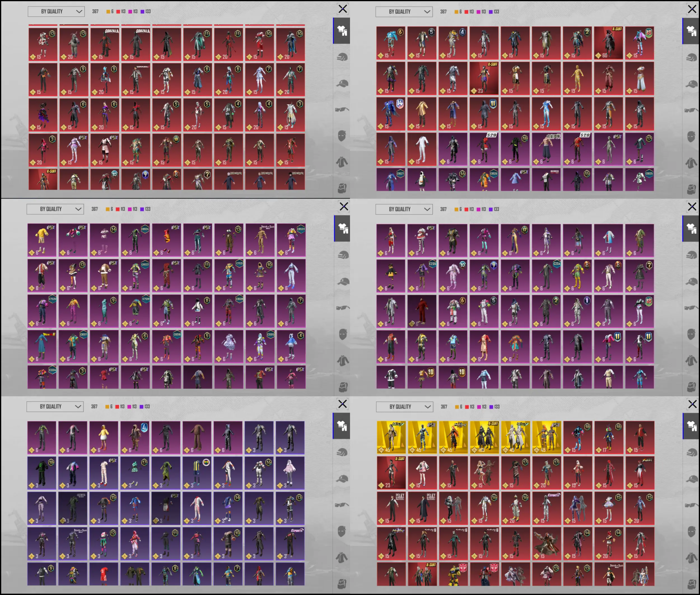
Task: Click orange mythic quality swatch in top-left header
Action: [108, 11]
